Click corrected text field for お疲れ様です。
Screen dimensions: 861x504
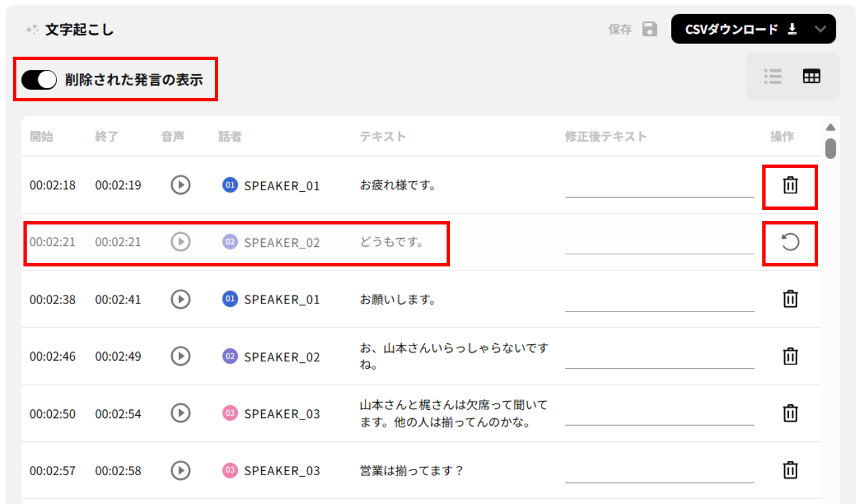[659, 187]
